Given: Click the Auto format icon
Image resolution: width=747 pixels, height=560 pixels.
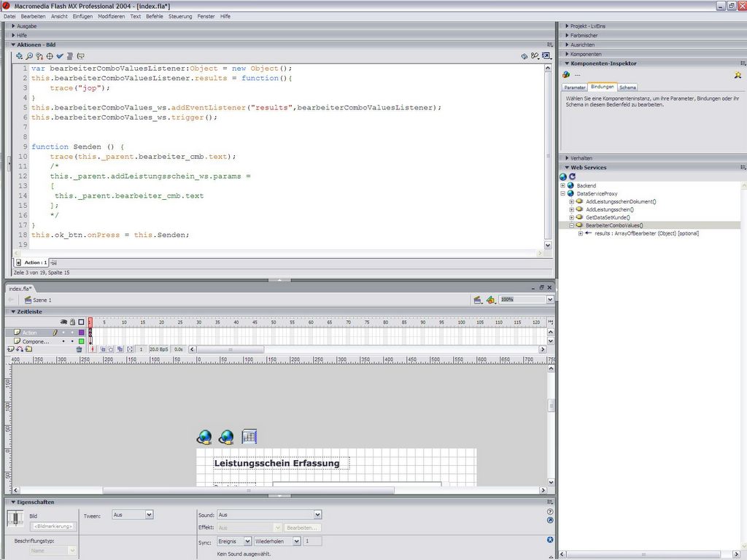Looking at the screenshot, I should tap(69, 56).
